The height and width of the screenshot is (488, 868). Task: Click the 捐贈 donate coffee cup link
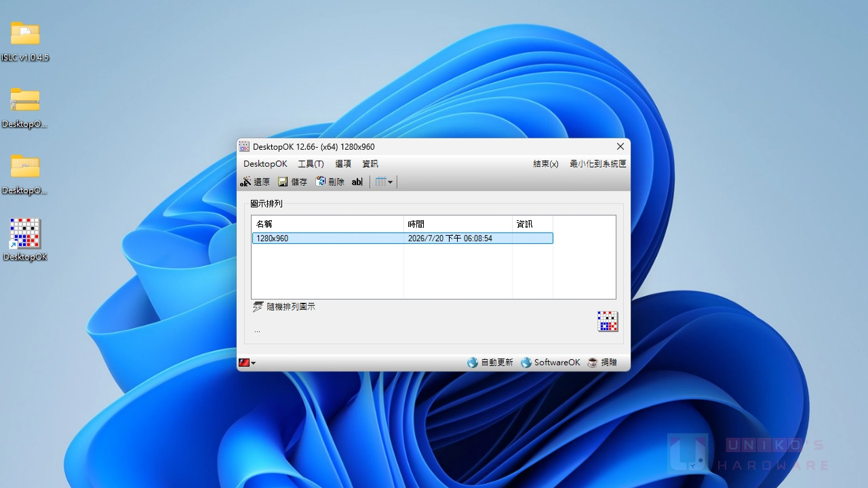click(x=602, y=363)
